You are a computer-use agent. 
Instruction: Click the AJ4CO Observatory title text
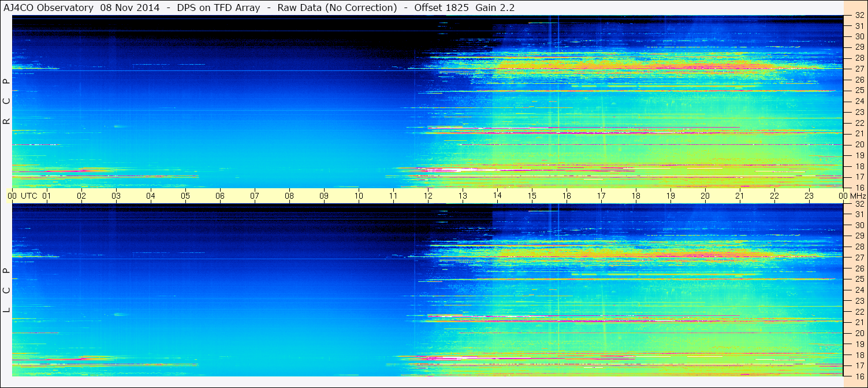pos(47,8)
